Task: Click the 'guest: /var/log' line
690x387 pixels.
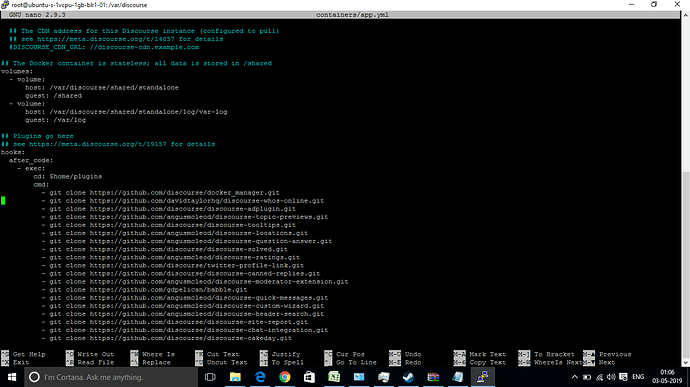Action: 55,120
